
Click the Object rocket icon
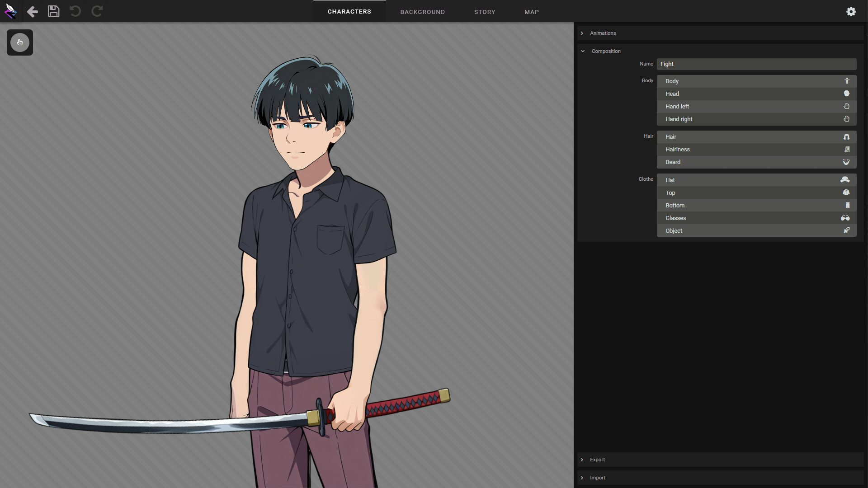pos(846,230)
